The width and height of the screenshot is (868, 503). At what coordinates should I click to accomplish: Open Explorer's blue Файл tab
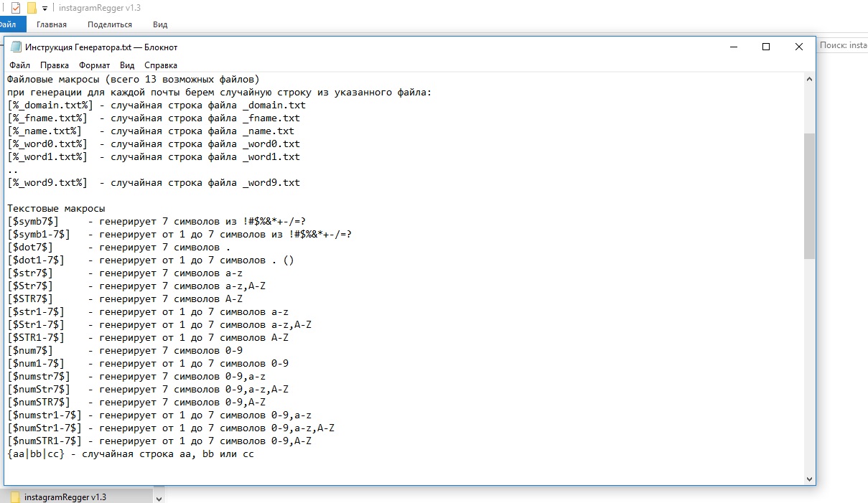click(x=10, y=24)
